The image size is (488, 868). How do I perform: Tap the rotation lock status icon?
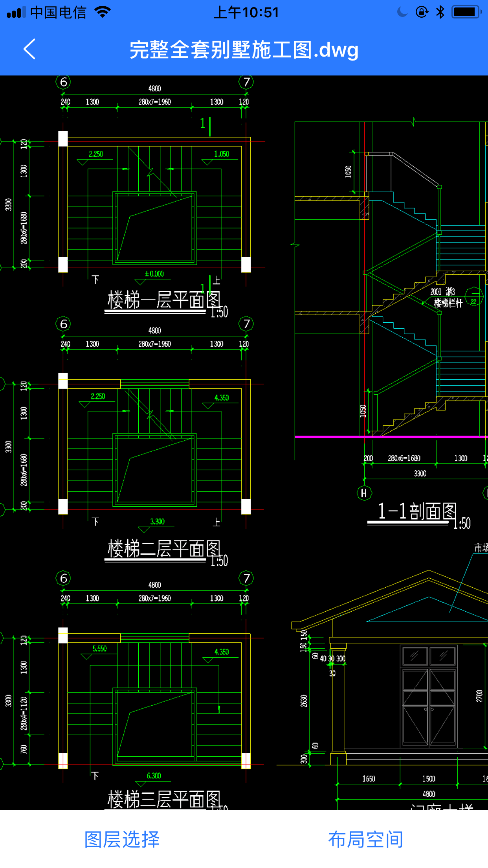point(422,12)
